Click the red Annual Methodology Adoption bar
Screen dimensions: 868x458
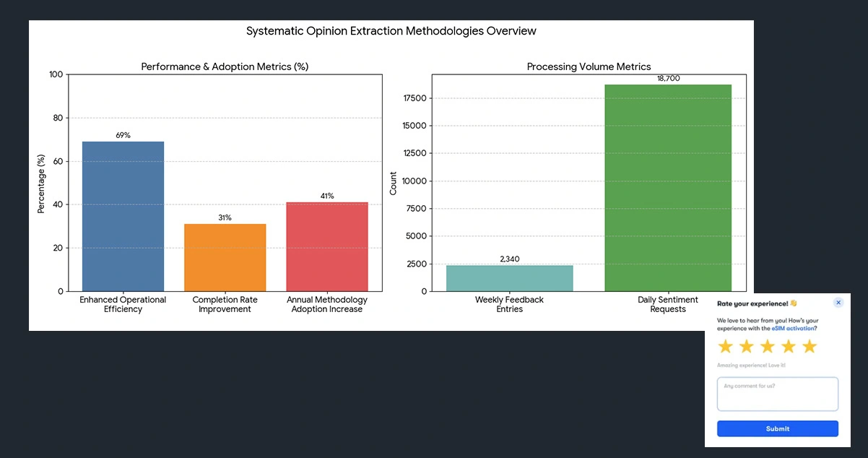(x=327, y=246)
